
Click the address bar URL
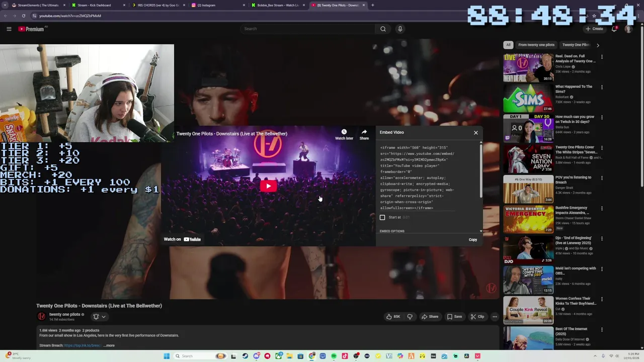70,16
